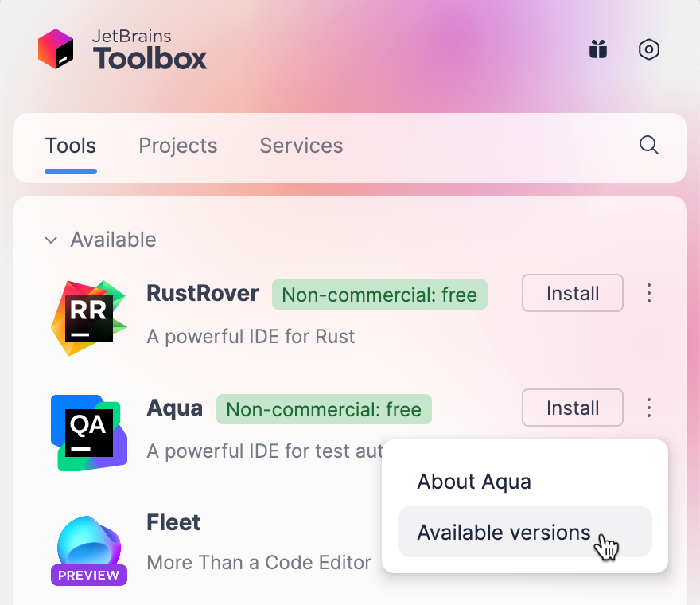Click the RustRover product icon

(89, 318)
